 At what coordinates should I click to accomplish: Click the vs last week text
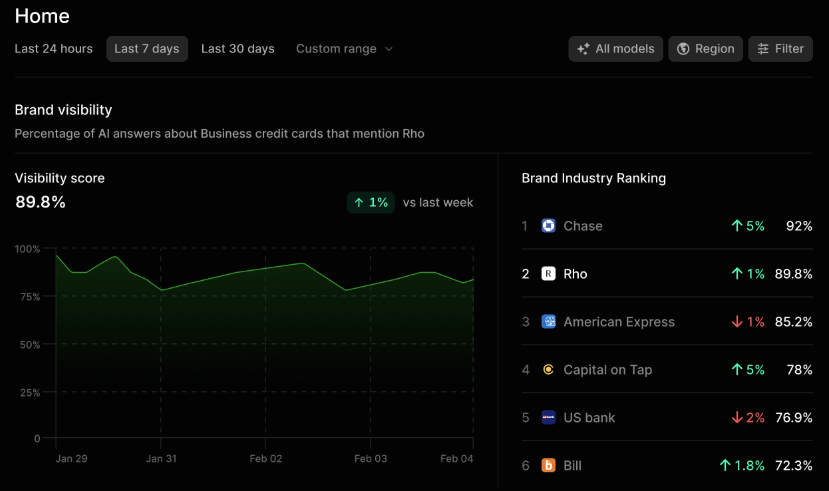click(x=438, y=202)
